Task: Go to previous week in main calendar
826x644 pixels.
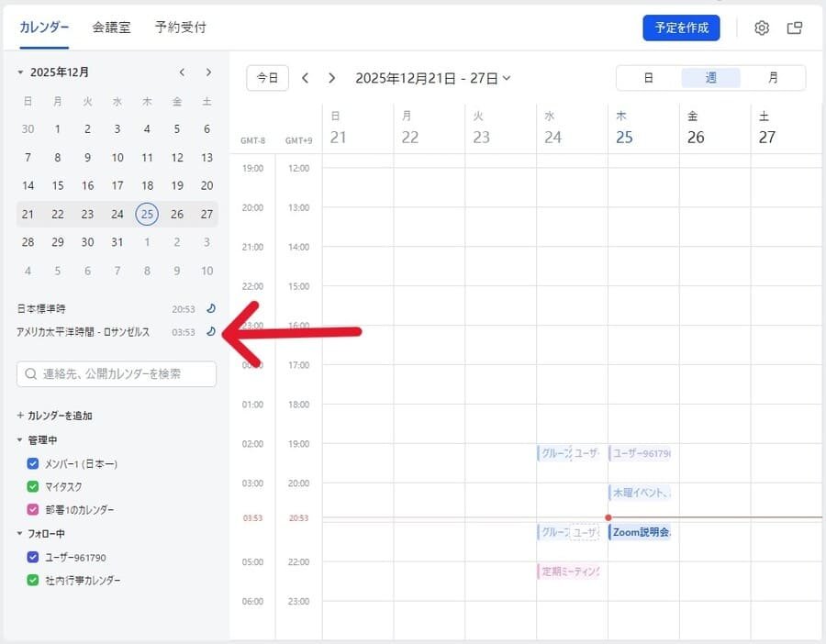Action: tap(306, 78)
